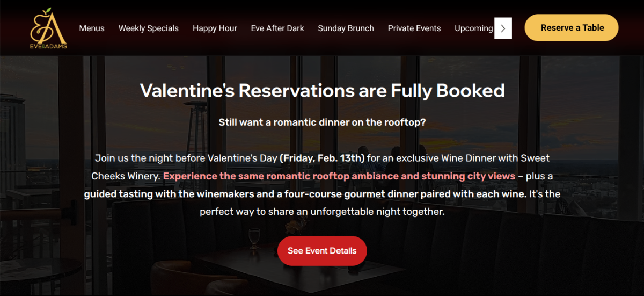Click the red See Event Details button

(322, 251)
